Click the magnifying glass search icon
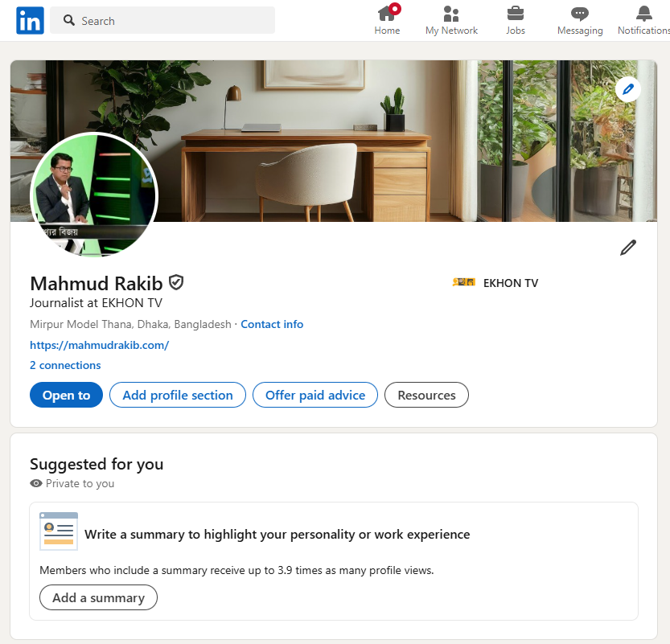Viewport: 670px width, 644px height. (69, 20)
